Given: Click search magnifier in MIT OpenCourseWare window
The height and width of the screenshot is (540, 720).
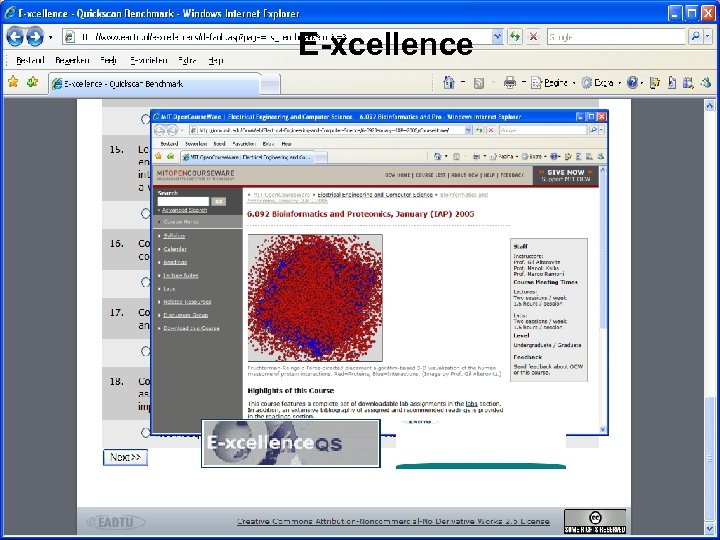Looking at the screenshot, I should pos(593,130).
